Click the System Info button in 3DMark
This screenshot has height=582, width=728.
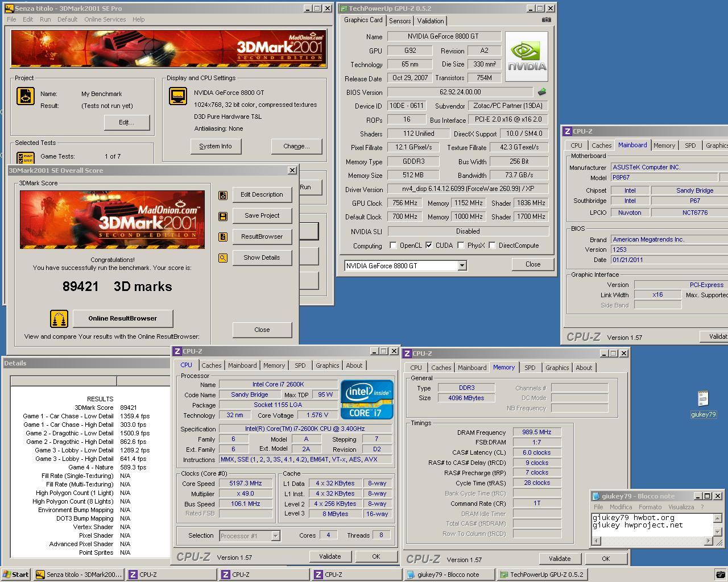coord(216,146)
